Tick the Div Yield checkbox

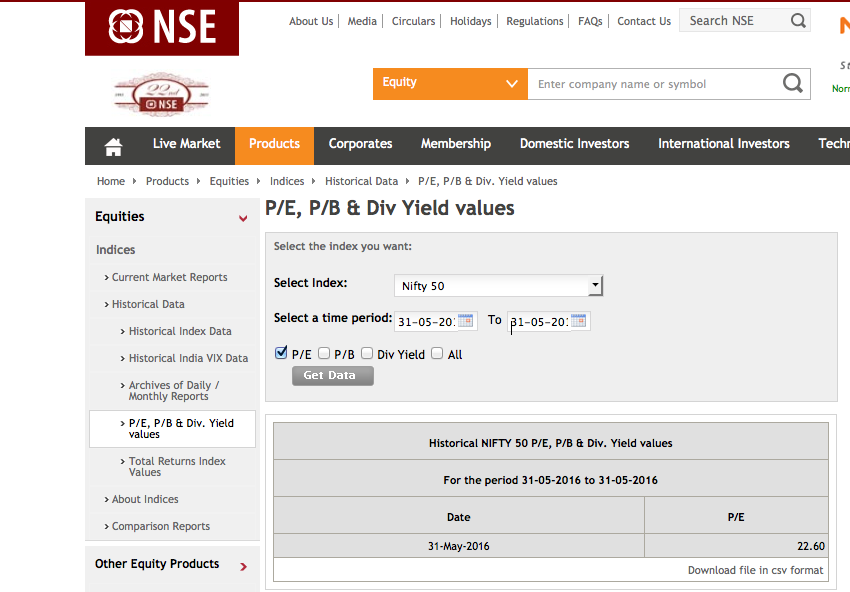367,354
